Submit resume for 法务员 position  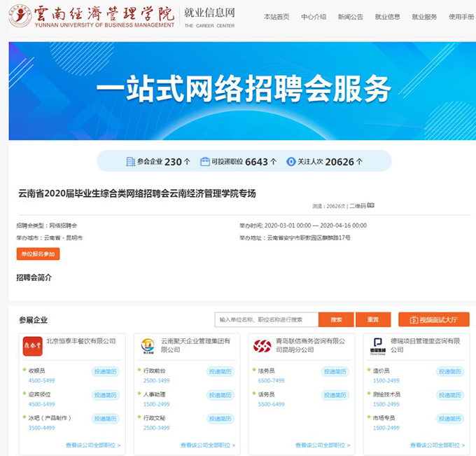pyautogui.click(x=335, y=371)
